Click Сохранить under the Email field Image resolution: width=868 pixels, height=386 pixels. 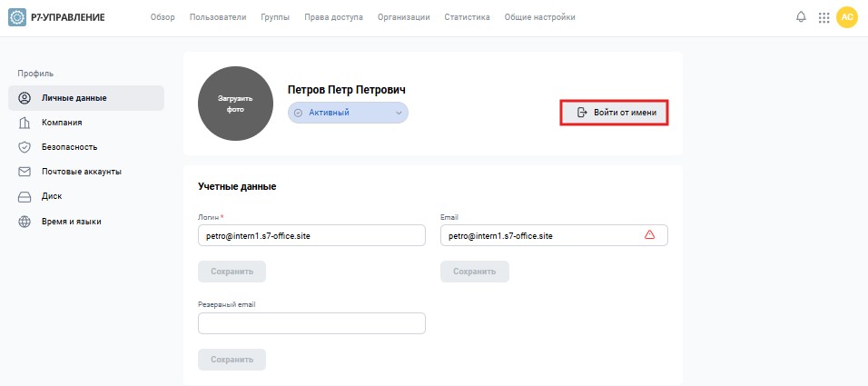475,272
